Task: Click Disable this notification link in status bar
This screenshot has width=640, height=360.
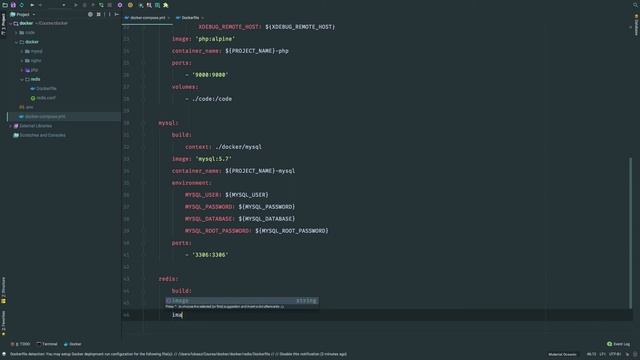Action: point(299,354)
